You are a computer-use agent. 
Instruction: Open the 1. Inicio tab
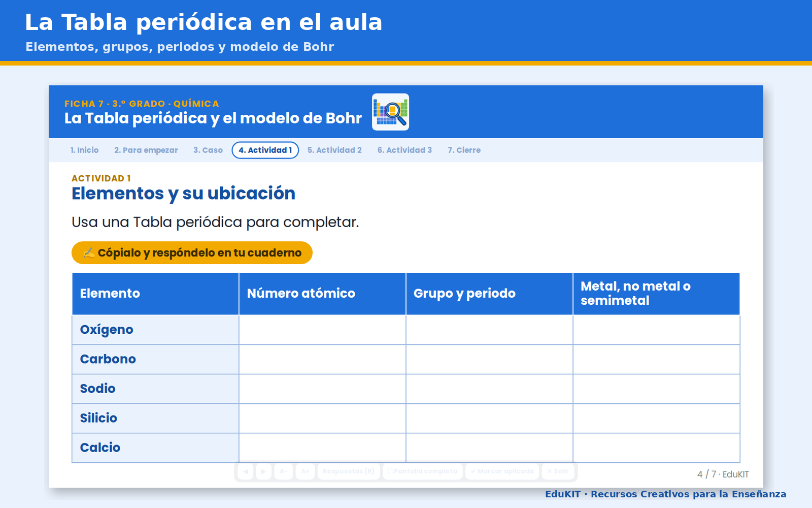tap(84, 150)
